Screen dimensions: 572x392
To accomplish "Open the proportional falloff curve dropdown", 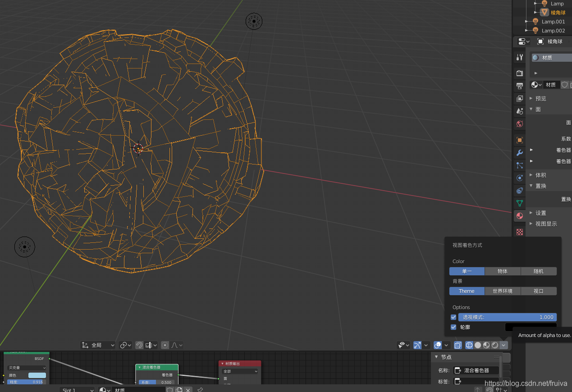I will 177,345.
